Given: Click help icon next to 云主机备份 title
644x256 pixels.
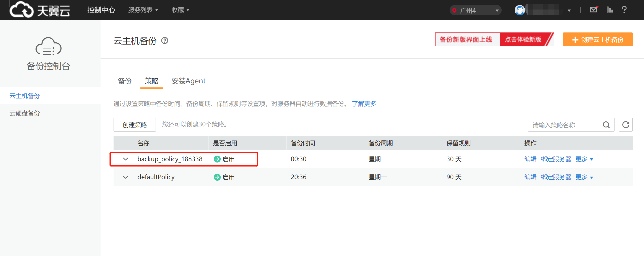Looking at the screenshot, I should tap(165, 40).
